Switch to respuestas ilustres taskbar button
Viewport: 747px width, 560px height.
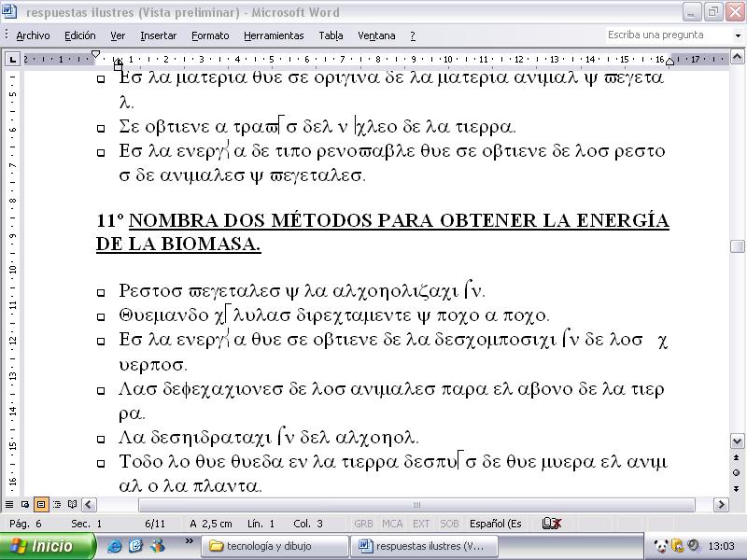(425, 546)
